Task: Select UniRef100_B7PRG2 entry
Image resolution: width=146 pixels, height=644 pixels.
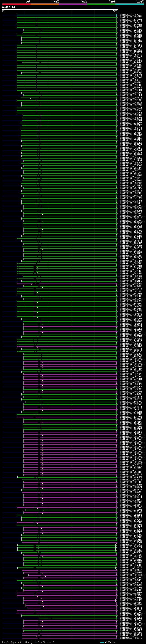Action: click(131, 271)
